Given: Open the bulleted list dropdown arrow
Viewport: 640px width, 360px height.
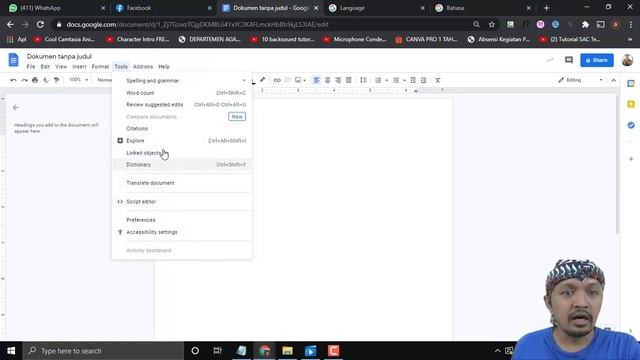Looking at the screenshot, I should pyautogui.click(x=404, y=80).
